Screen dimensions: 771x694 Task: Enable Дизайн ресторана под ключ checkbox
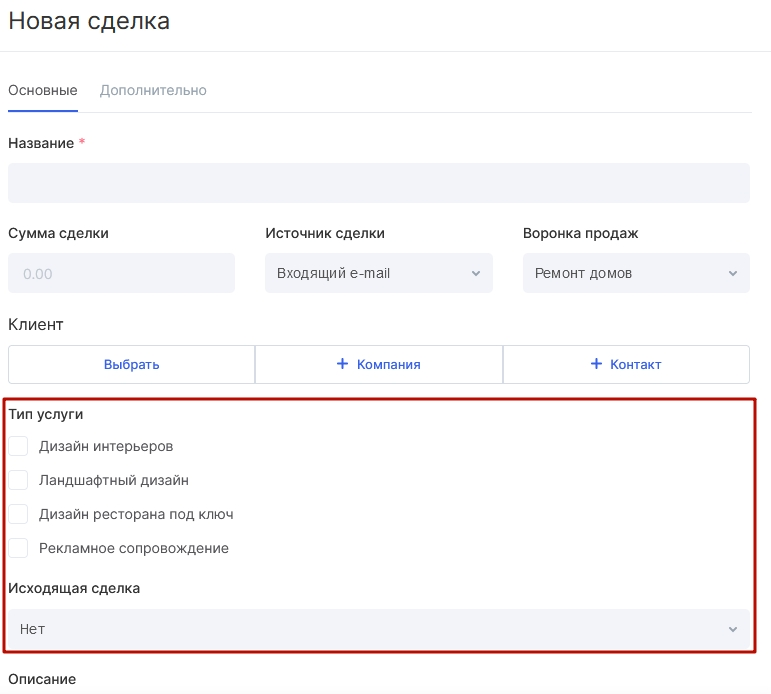point(18,514)
